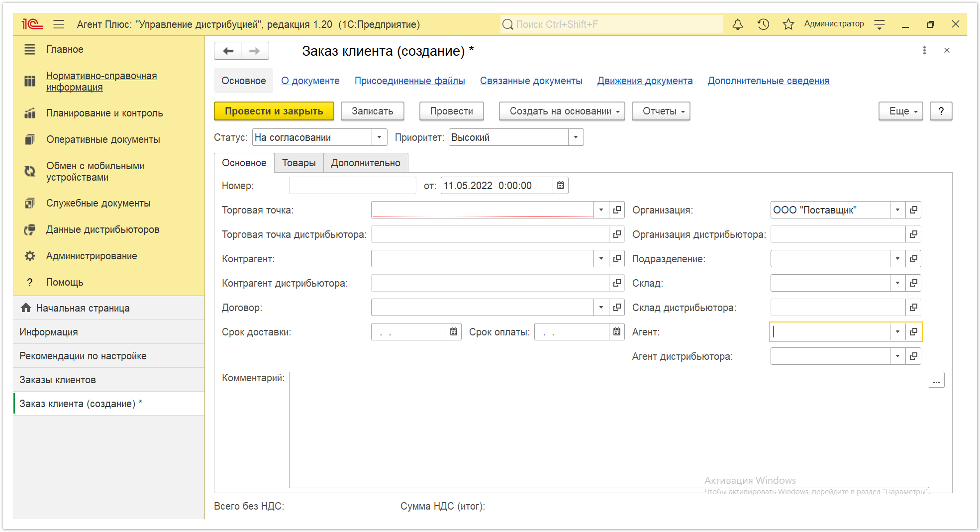Click the Администрирование gear item
The image size is (980, 532).
point(92,256)
